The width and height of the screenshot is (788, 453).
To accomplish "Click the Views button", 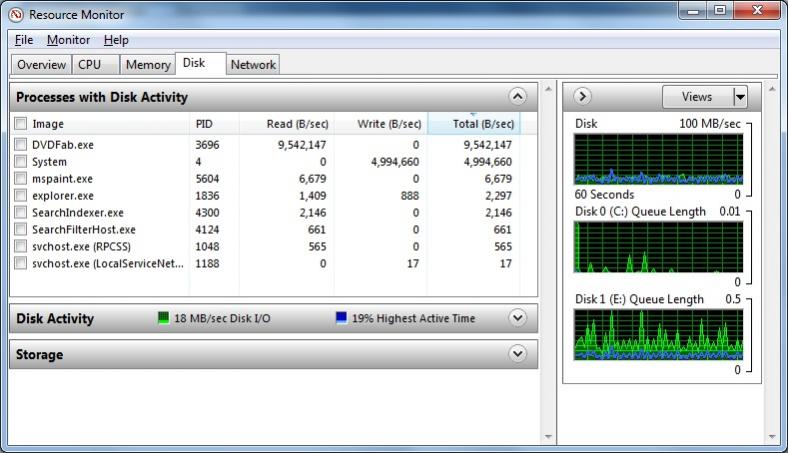I will click(x=698, y=97).
